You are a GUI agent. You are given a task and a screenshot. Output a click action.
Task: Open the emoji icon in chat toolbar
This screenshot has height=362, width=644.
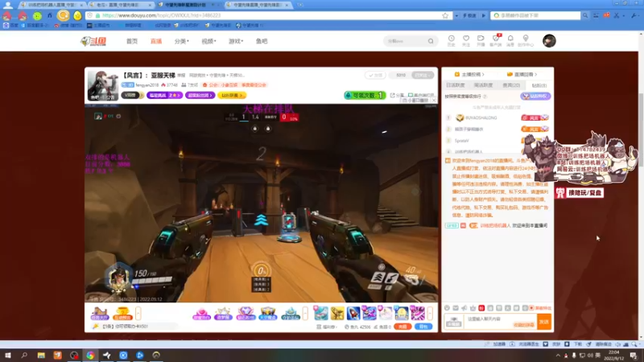[448, 308]
